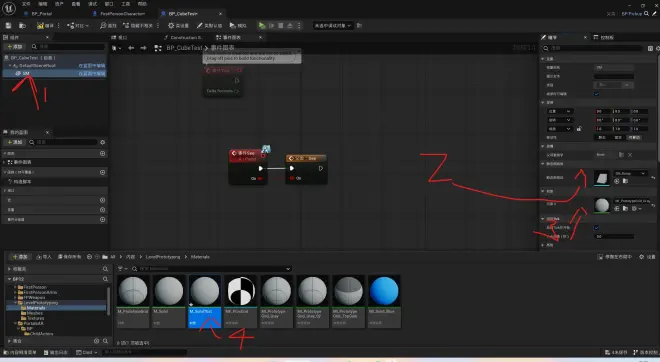Click Add button in My Blueprint panel

(x=15, y=142)
